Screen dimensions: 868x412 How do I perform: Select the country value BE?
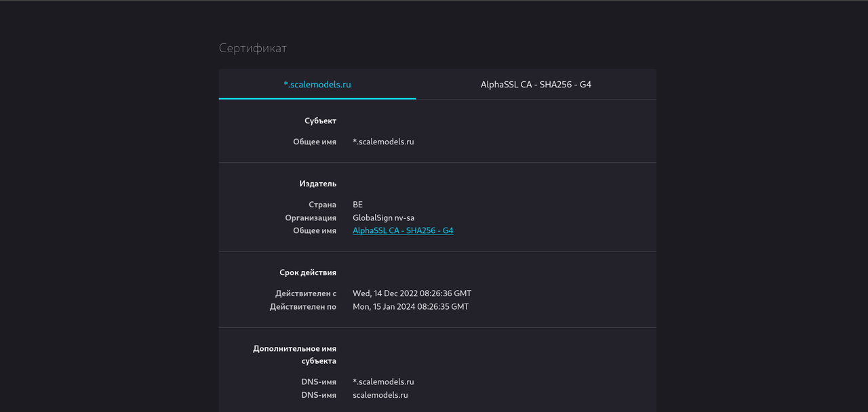(x=358, y=205)
